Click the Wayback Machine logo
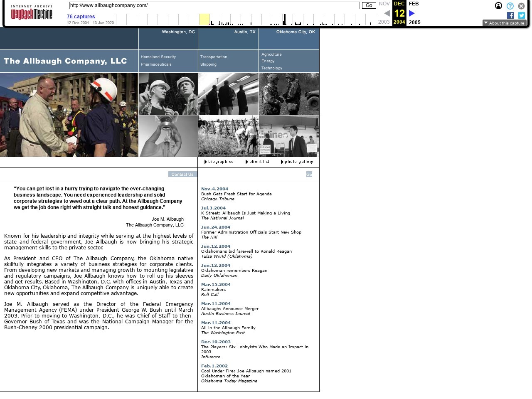Viewport: 532px width, 399px height. (32, 13)
